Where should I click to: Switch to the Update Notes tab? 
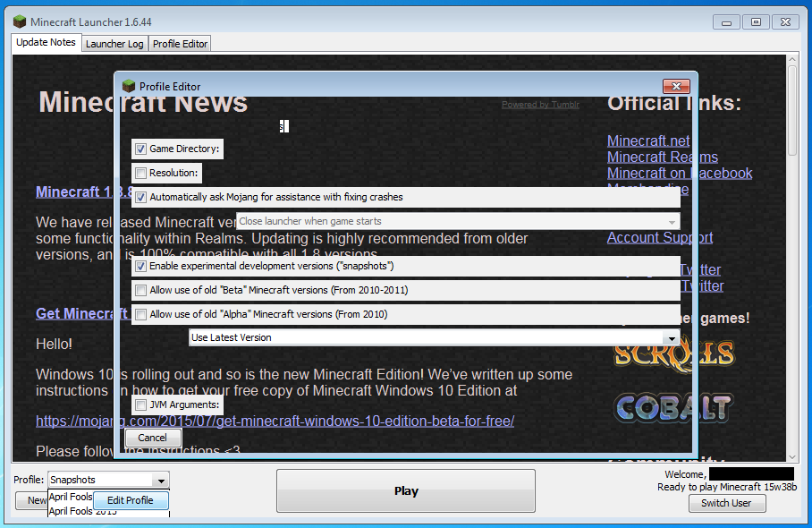pos(46,42)
